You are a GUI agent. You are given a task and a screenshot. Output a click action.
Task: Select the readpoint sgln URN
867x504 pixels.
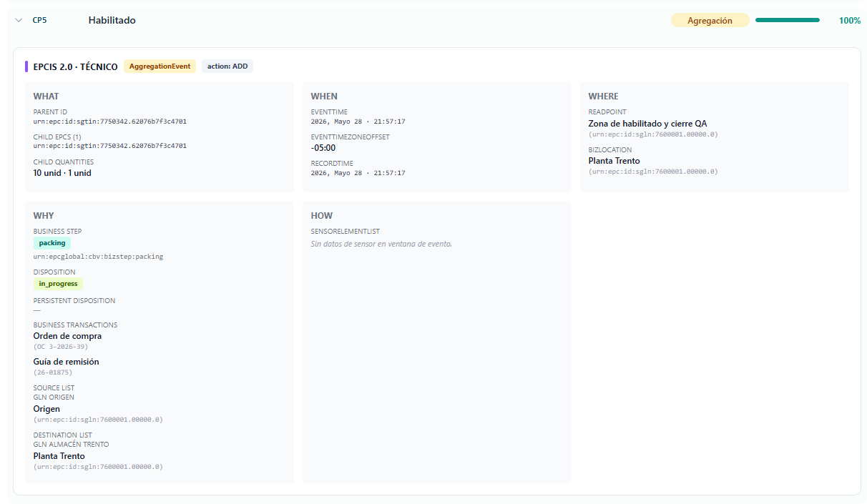pos(653,134)
